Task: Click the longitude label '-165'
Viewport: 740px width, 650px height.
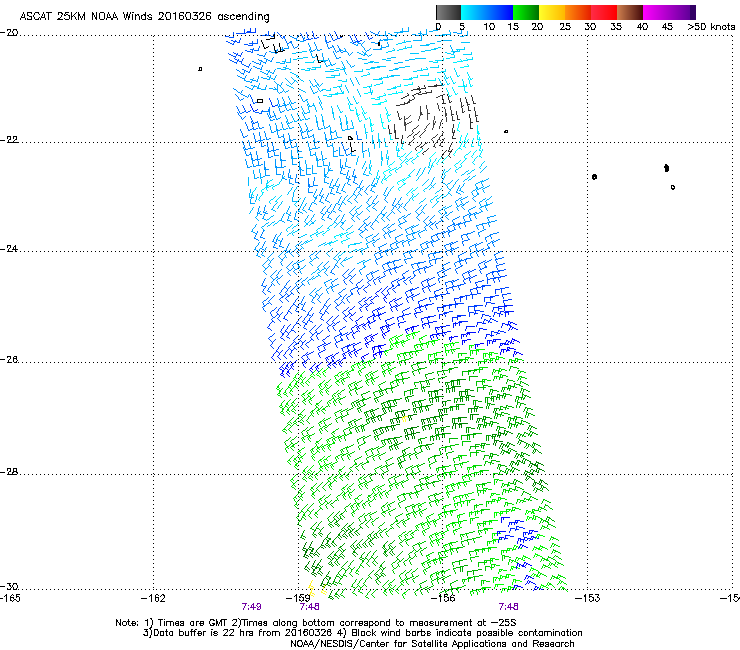Action: [10, 598]
